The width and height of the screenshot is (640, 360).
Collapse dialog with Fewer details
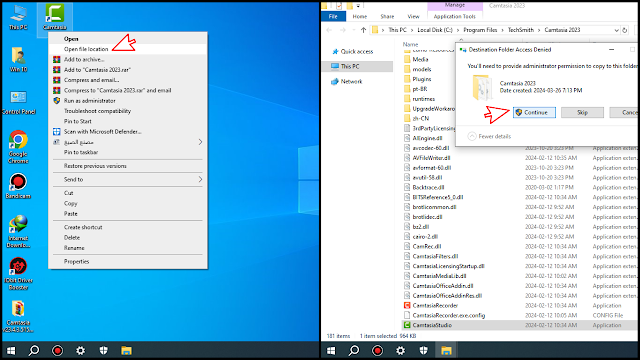(489, 136)
